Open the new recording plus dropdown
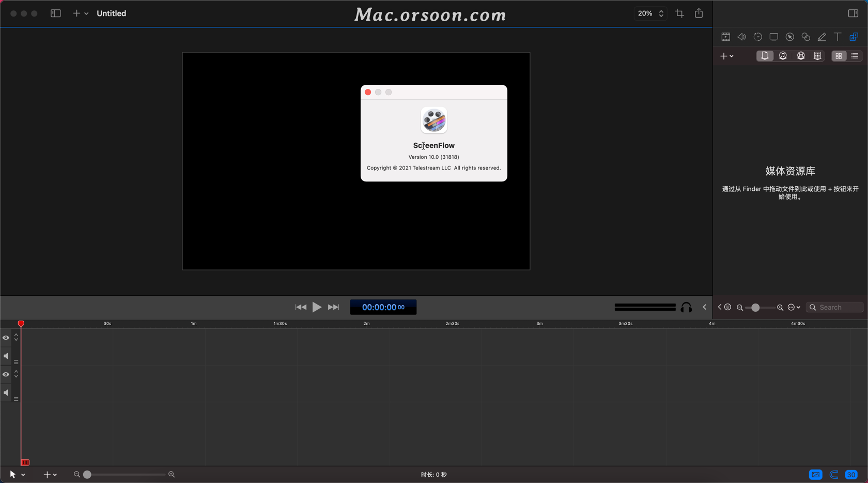 pyautogui.click(x=81, y=13)
